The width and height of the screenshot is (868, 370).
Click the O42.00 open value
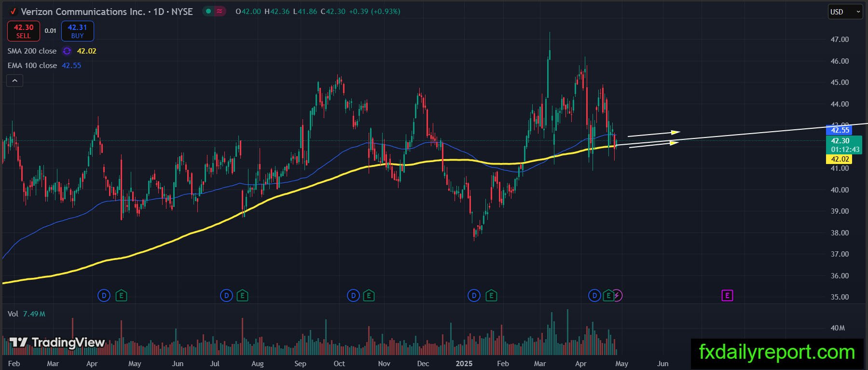pos(248,12)
